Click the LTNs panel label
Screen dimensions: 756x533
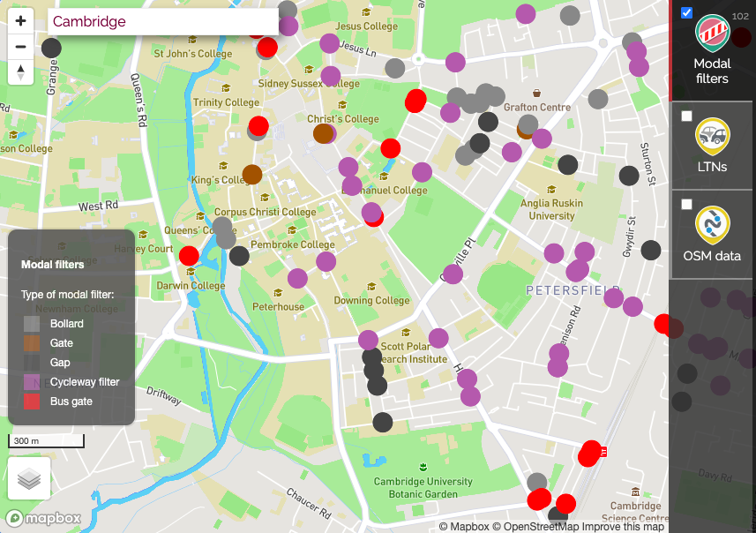point(712,167)
